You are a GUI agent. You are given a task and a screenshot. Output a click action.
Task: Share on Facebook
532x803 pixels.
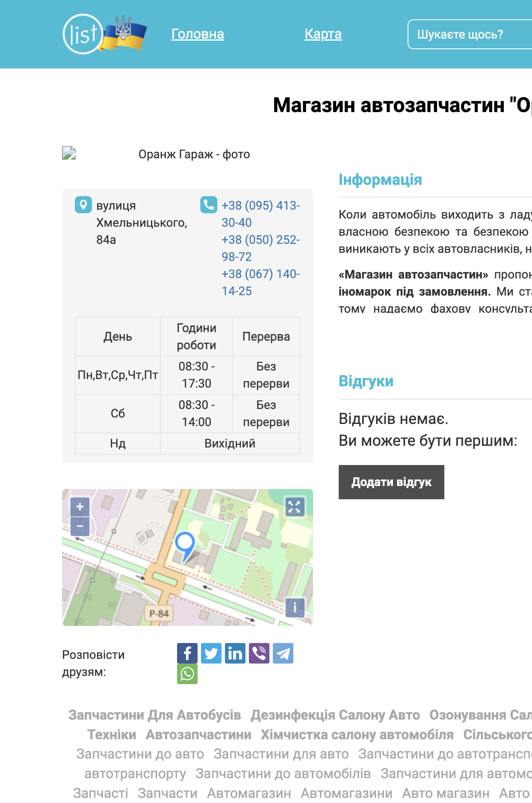click(x=187, y=653)
